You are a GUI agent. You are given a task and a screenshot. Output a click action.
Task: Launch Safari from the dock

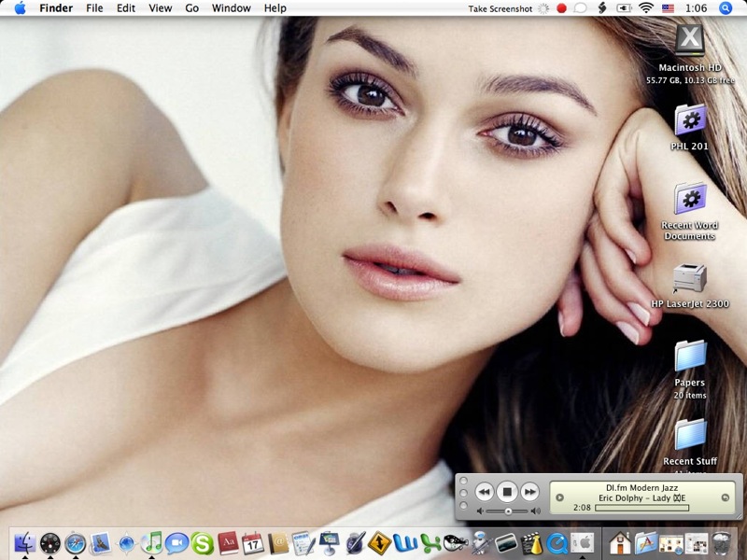76,542
